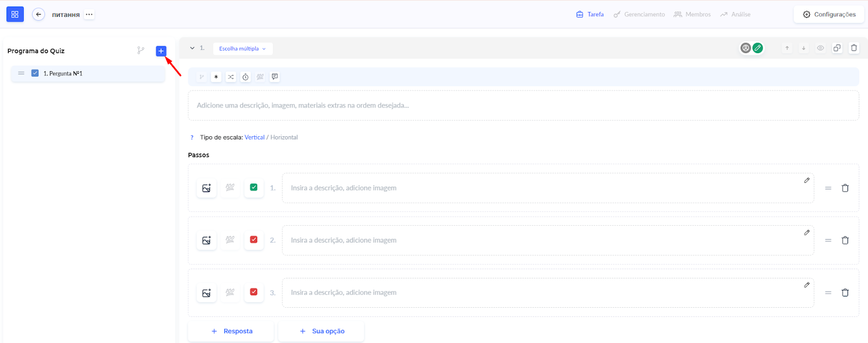Image resolution: width=868 pixels, height=343 pixels.
Task: Add image to answer option 1
Action: pyautogui.click(x=207, y=188)
